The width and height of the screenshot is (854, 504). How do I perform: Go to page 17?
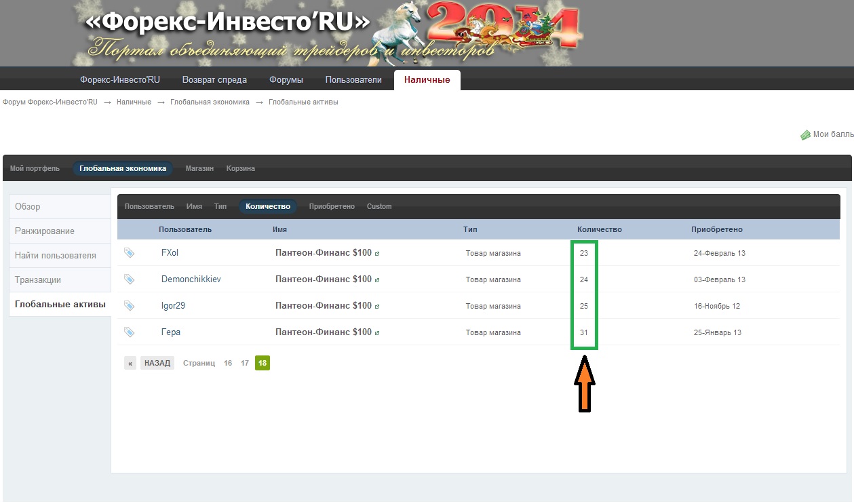[245, 363]
